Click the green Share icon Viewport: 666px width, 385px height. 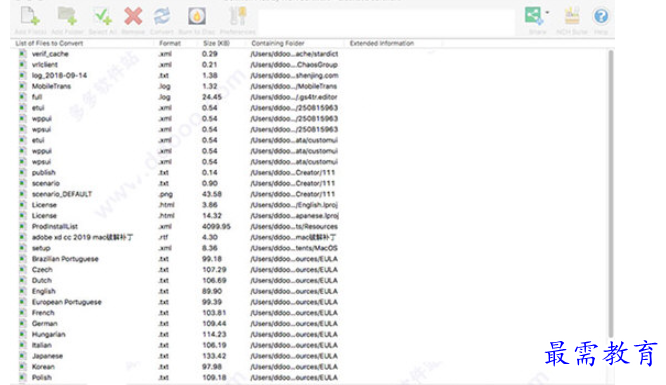click(x=533, y=16)
